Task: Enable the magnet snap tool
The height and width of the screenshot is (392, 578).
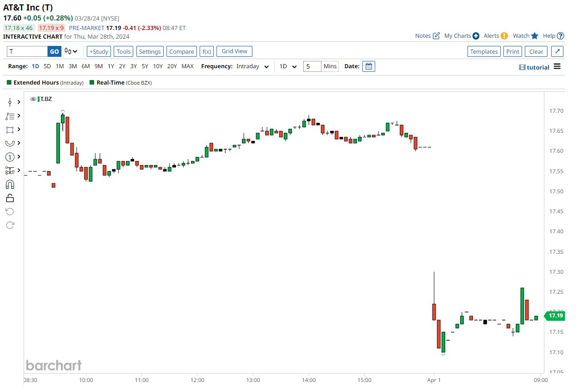Action: [10, 184]
